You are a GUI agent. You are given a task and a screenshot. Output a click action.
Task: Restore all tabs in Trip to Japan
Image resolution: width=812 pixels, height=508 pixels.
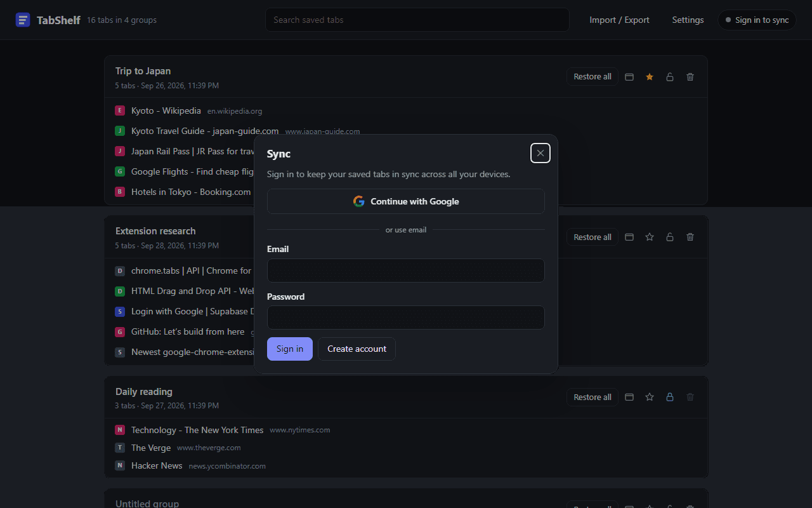593,77
